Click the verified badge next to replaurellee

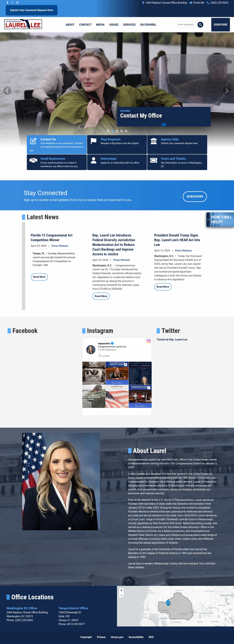point(112,343)
